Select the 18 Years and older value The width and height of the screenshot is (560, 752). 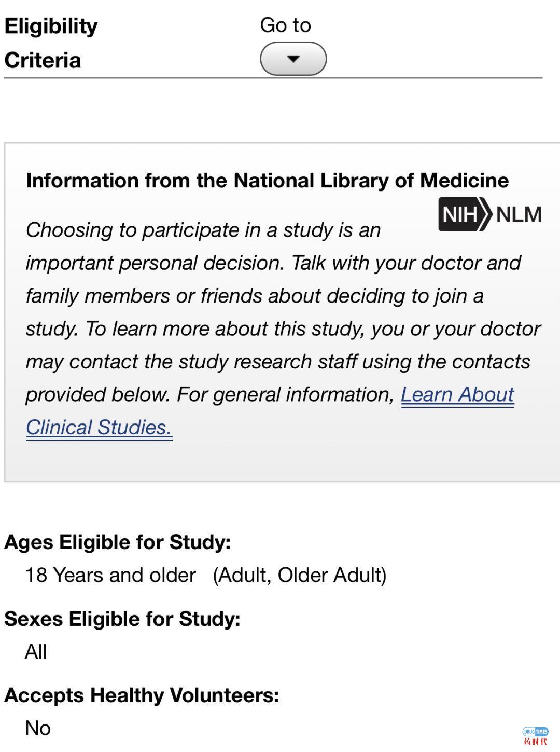(x=110, y=575)
